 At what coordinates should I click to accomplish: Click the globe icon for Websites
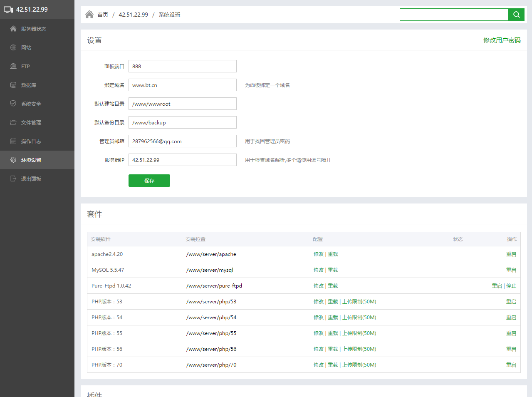coord(13,47)
